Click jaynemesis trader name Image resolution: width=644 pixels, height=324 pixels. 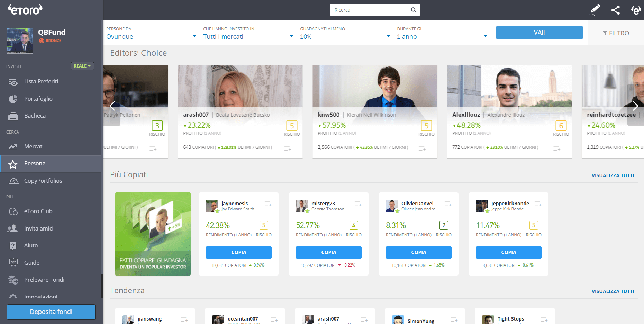tap(235, 204)
